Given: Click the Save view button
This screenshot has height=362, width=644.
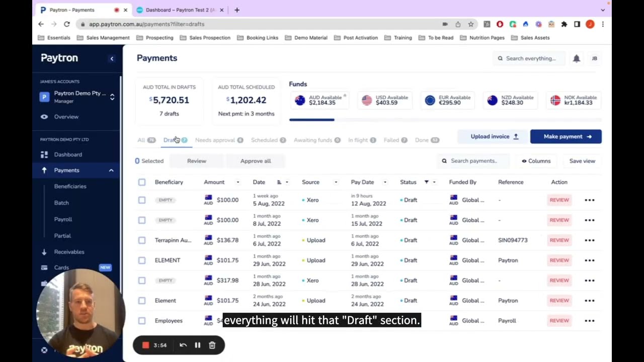Looking at the screenshot, I should [x=582, y=161].
